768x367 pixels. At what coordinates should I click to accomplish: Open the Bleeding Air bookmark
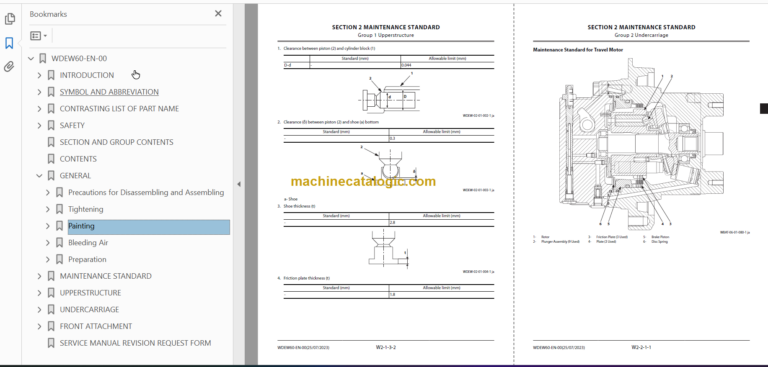88,243
